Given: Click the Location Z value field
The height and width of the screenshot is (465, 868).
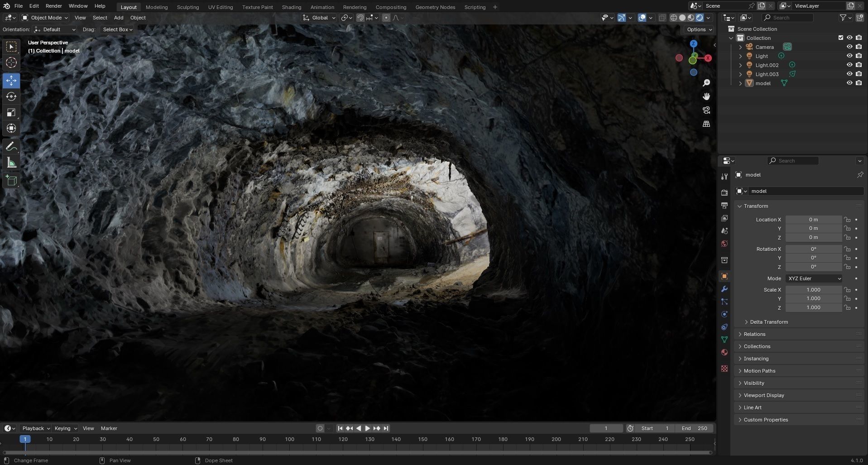Looking at the screenshot, I should click(x=814, y=237).
